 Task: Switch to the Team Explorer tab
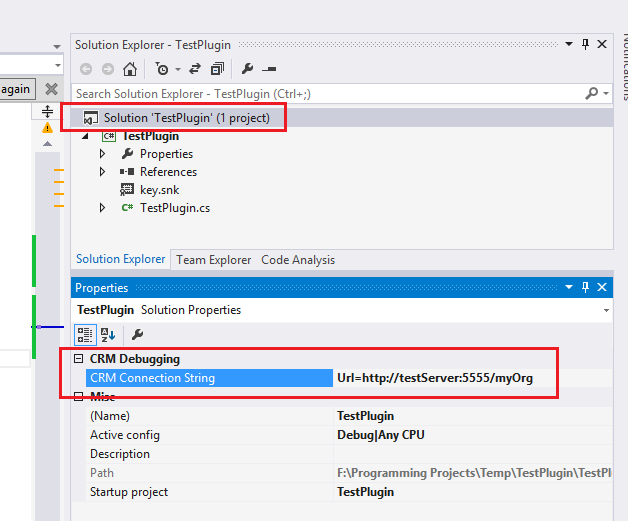pos(213,260)
